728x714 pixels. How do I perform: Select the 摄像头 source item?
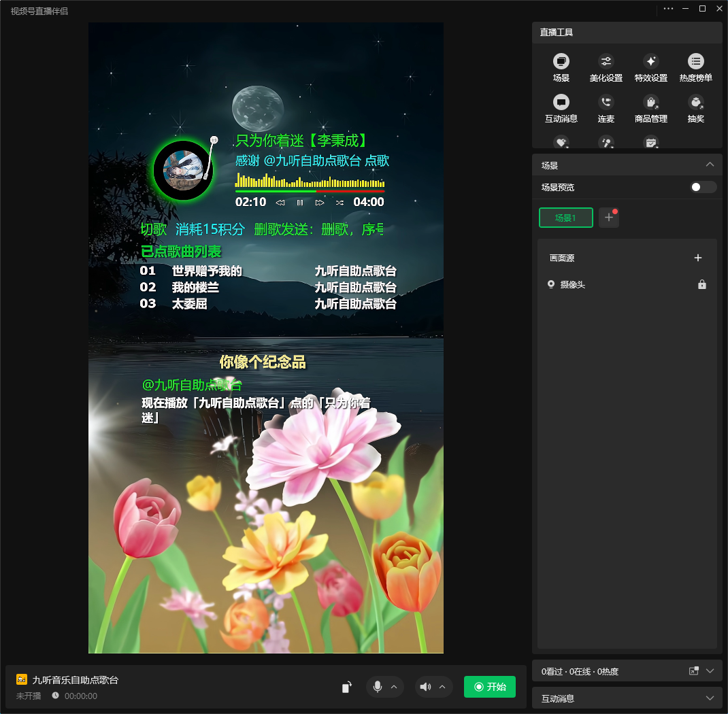pyautogui.click(x=572, y=285)
